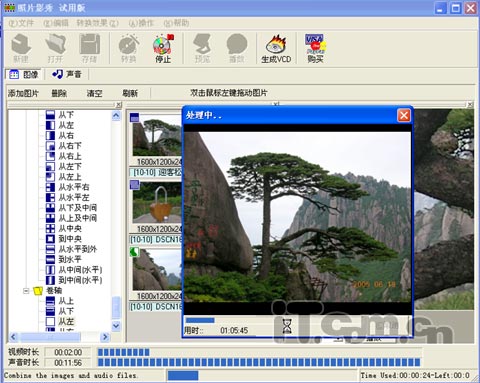The image size is (480, 383).
Task: Click the 停止 (Stop) toolbar icon
Action: [163, 48]
